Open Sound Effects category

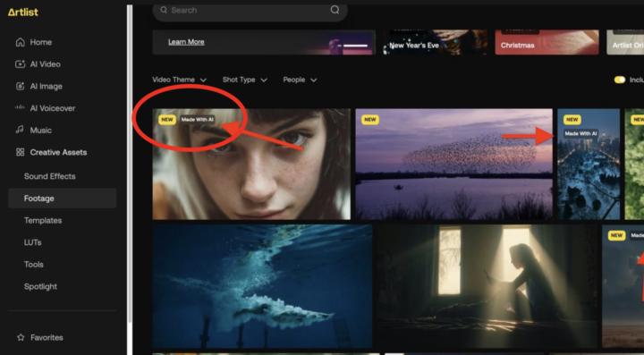(50, 176)
